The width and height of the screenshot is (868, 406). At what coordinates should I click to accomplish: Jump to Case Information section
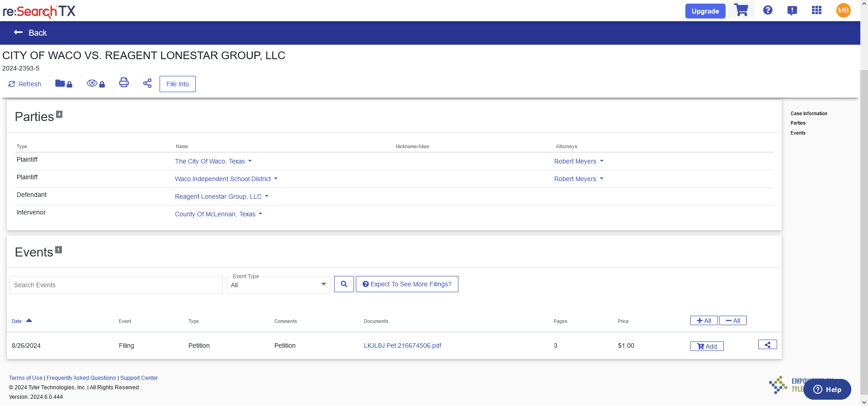[809, 113]
